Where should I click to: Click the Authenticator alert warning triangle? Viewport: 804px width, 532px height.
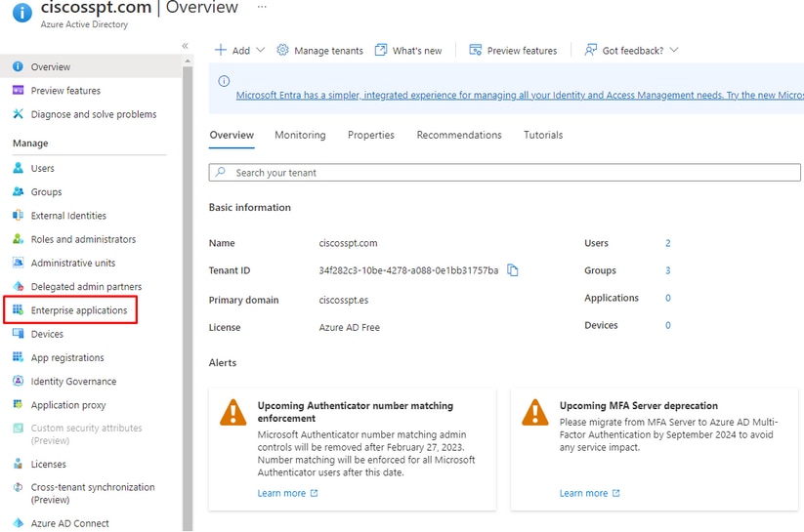click(233, 412)
